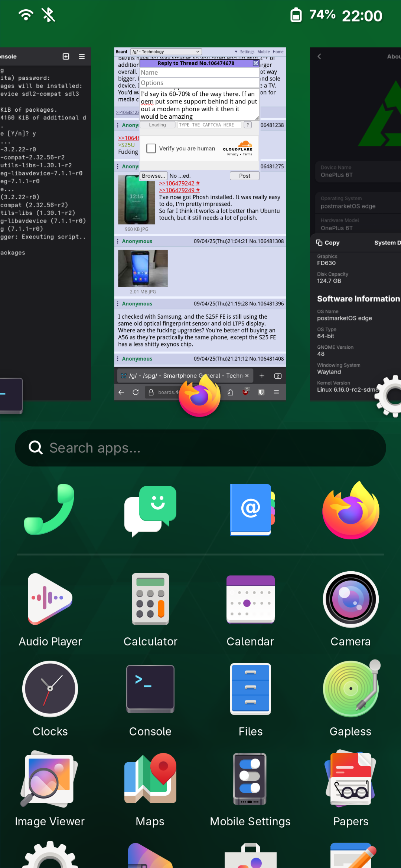
Task: Click the Post button in reply form
Action: [245, 176]
